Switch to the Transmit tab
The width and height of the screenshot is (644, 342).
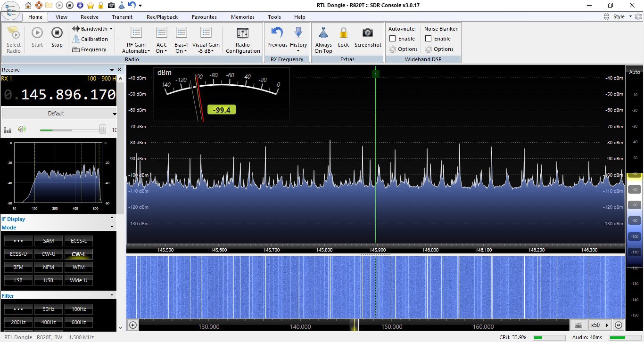pyautogui.click(x=122, y=17)
